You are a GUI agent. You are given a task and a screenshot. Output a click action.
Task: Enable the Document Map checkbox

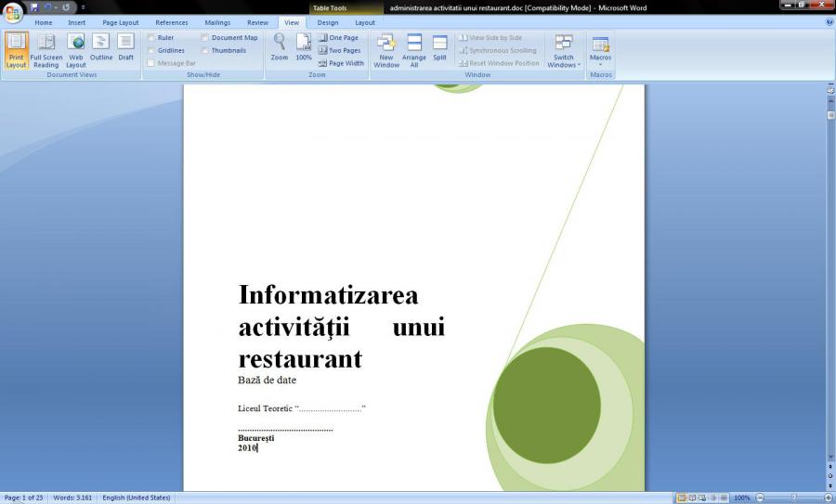pos(205,38)
